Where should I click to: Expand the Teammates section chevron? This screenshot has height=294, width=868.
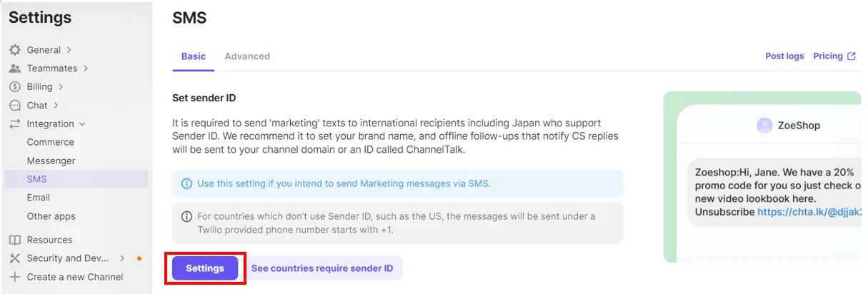pyautogui.click(x=86, y=69)
